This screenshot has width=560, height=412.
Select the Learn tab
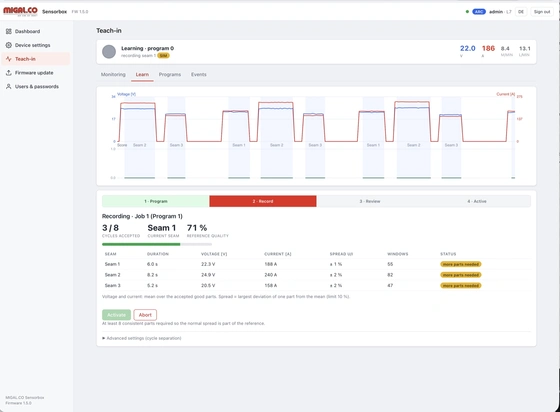pos(142,75)
